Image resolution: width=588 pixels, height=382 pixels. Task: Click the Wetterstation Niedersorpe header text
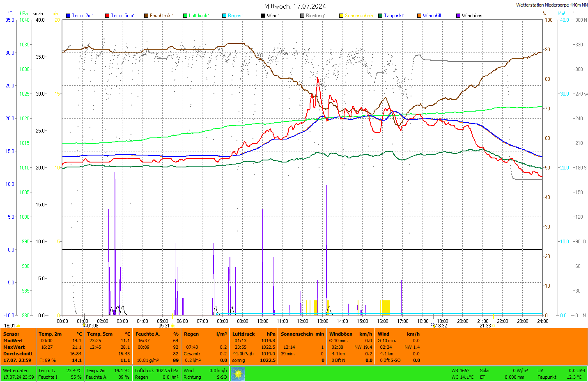click(x=551, y=5)
